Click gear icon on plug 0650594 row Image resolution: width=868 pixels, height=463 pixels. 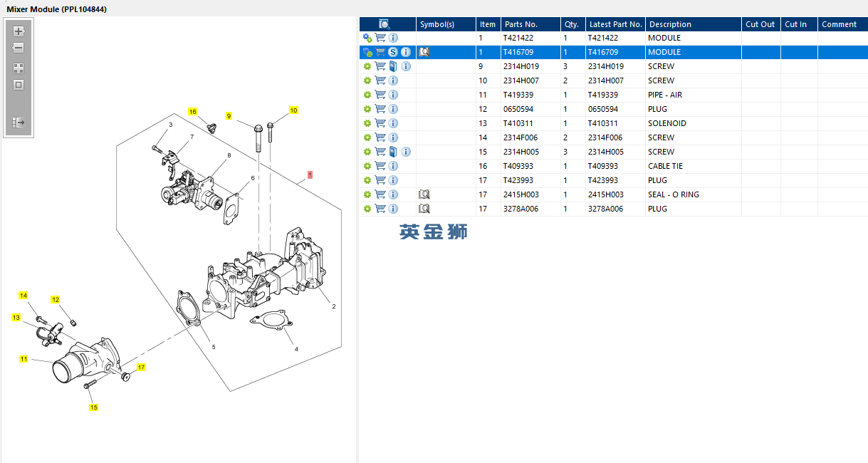367,109
